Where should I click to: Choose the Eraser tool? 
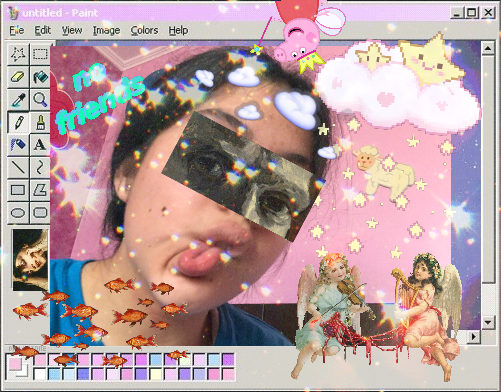tap(18, 77)
